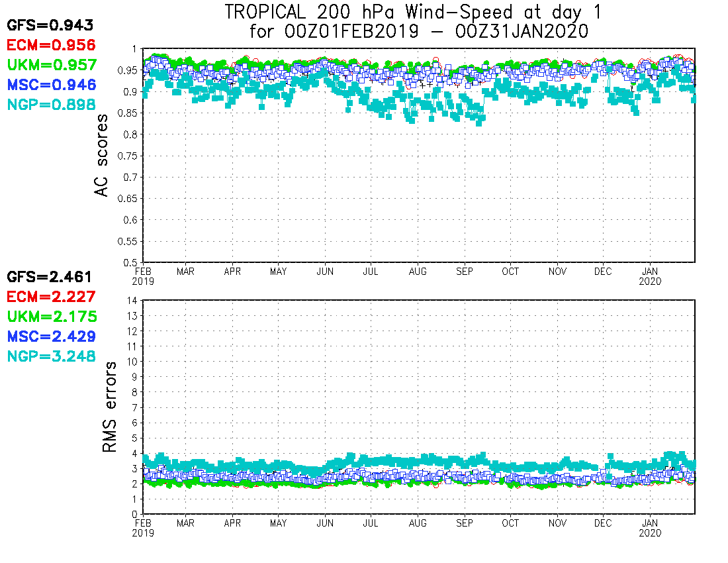The image size is (728, 563).
Task: Click the "5" tick on RMS errors axis
Action: [x=135, y=438]
